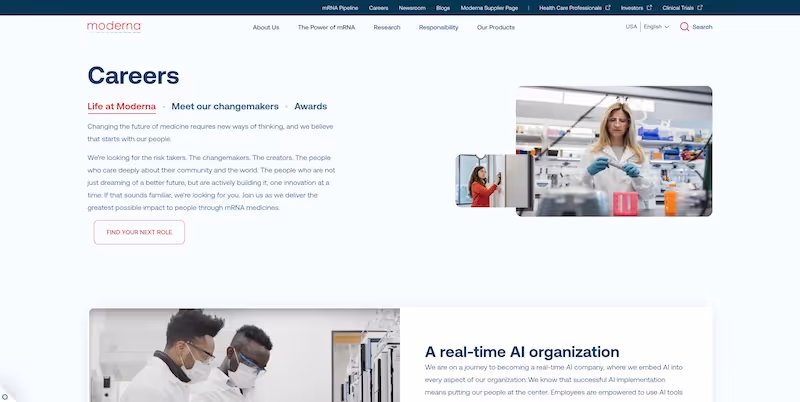This screenshot has width=800, height=402.
Task: Switch to Meet our changemakers tab
Action: (x=225, y=107)
